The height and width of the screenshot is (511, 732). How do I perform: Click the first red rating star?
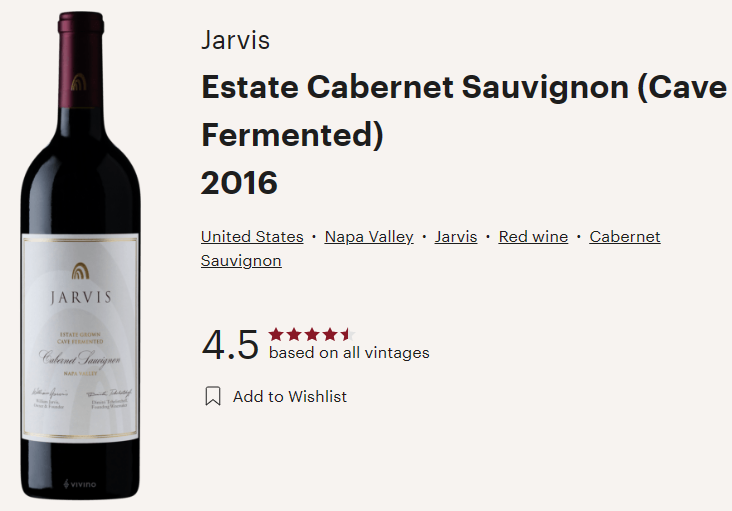tap(276, 334)
